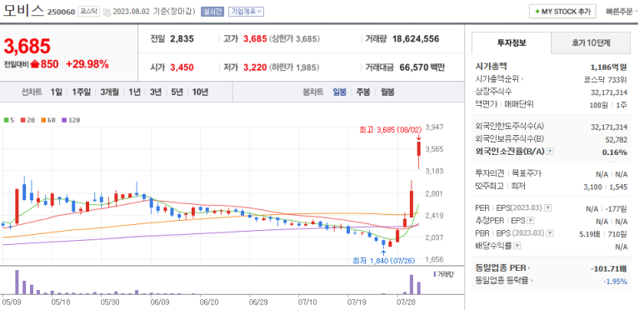
Task: Click the red up-arrow icon beside 850
Action: coord(34,64)
